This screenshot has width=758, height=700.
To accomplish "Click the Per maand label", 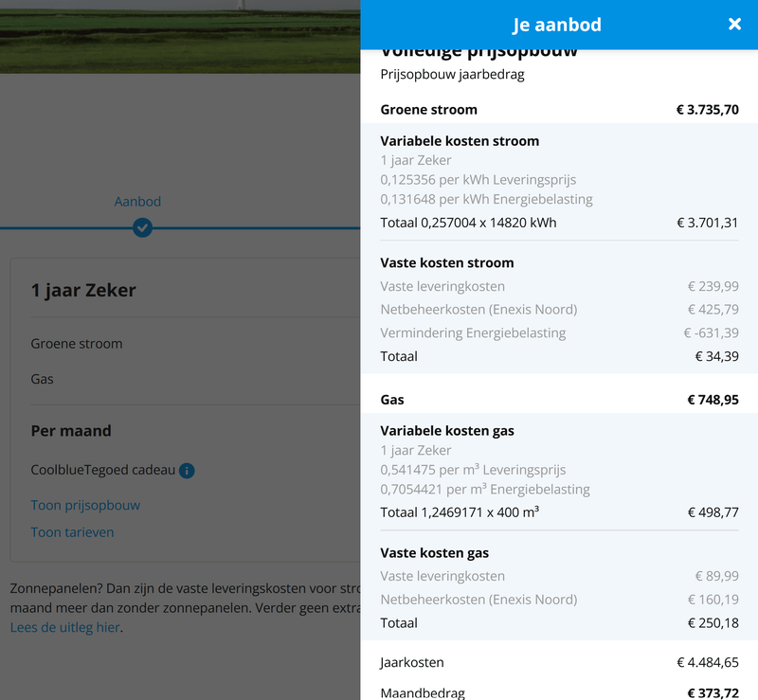I will (x=71, y=431).
